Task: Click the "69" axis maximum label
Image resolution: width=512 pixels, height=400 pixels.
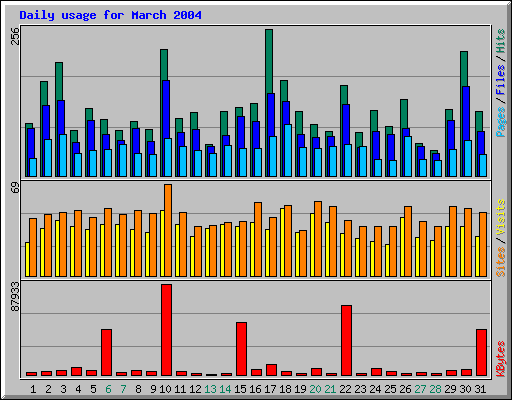Action: point(15,188)
